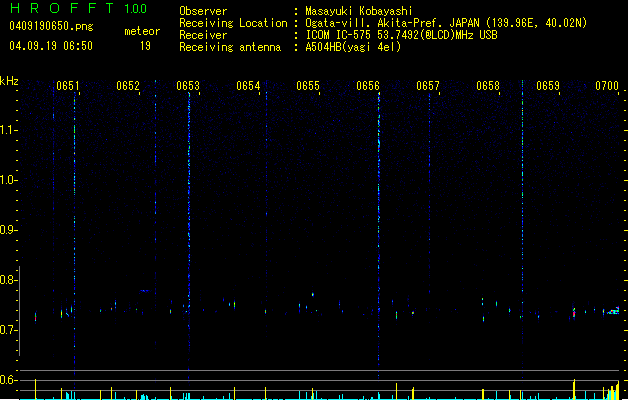The height and width of the screenshot is (400, 629).
Task: Click the Receiving Location label
Action: [x=233, y=23]
